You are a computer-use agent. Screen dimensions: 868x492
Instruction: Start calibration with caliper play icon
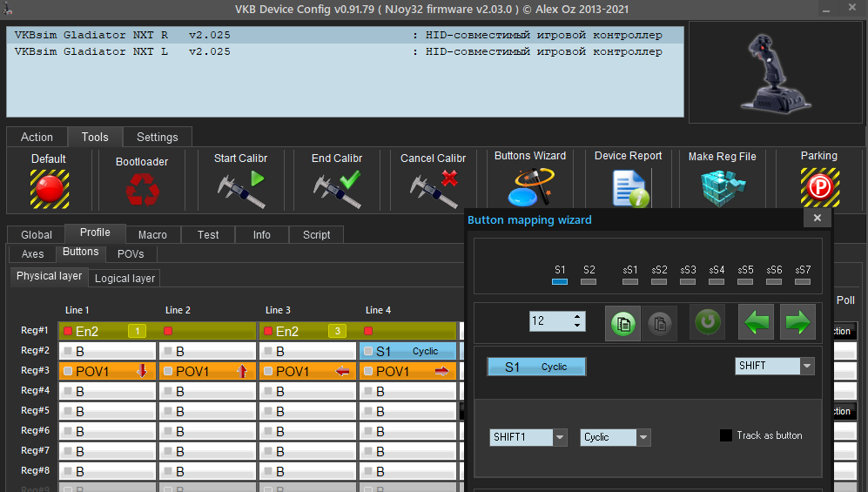point(241,189)
